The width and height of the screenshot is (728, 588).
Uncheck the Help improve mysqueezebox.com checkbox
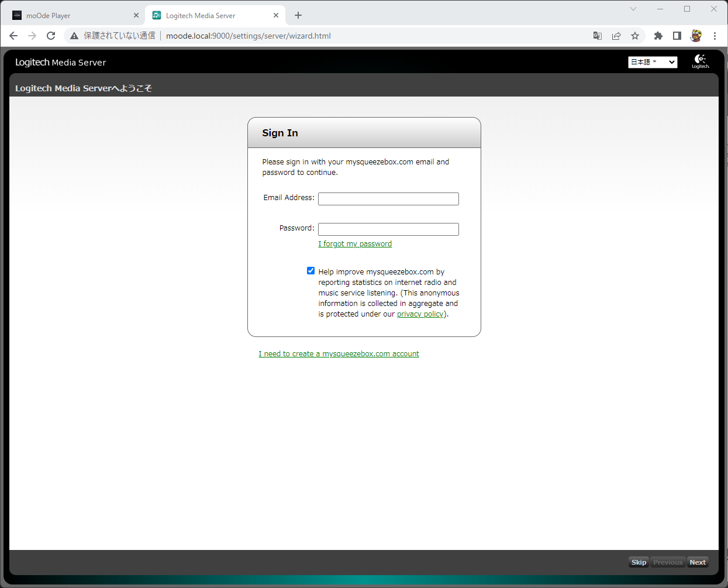click(x=310, y=271)
